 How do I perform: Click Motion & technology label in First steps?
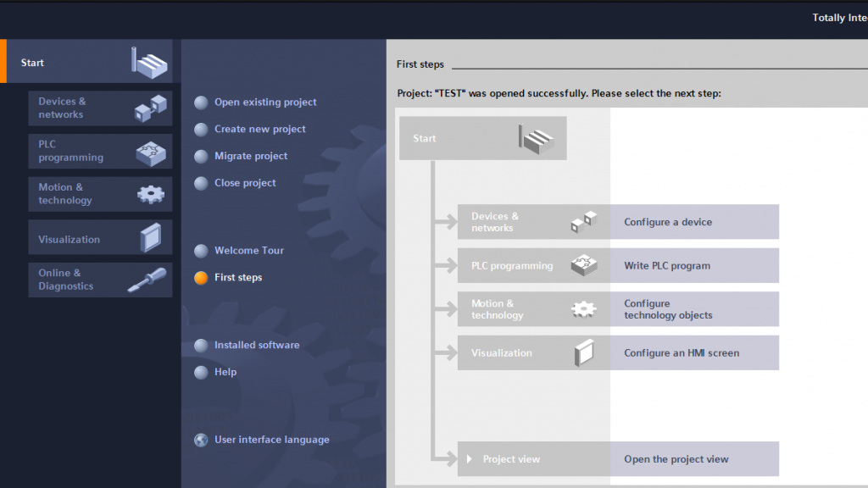(497, 309)
